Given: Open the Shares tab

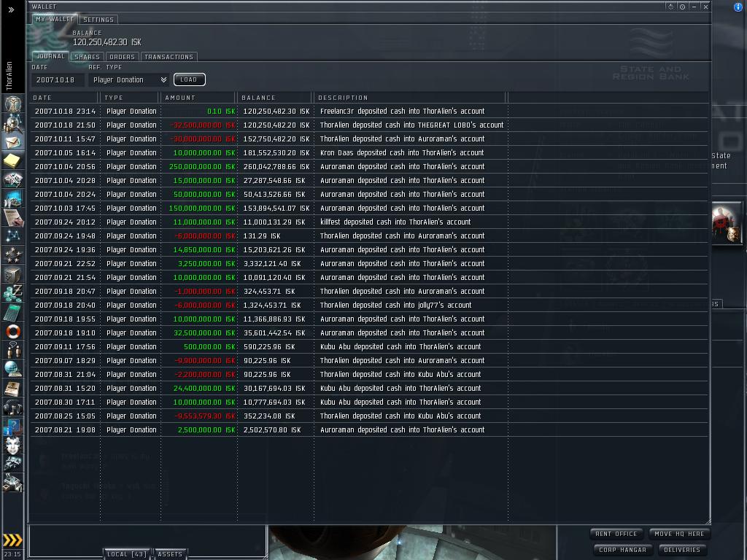Looking at the screenshot, I should coord(88,57).
